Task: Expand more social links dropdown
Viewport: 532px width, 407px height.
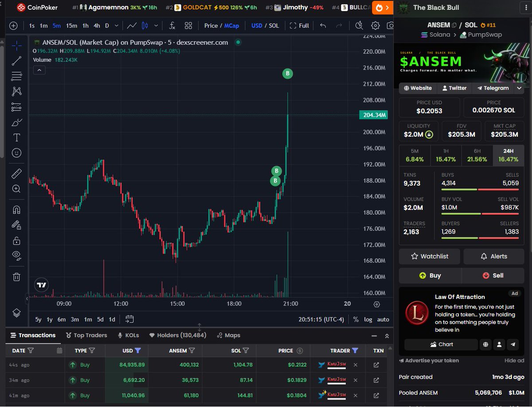Action: pyautogui.click(x=519, y=88)
